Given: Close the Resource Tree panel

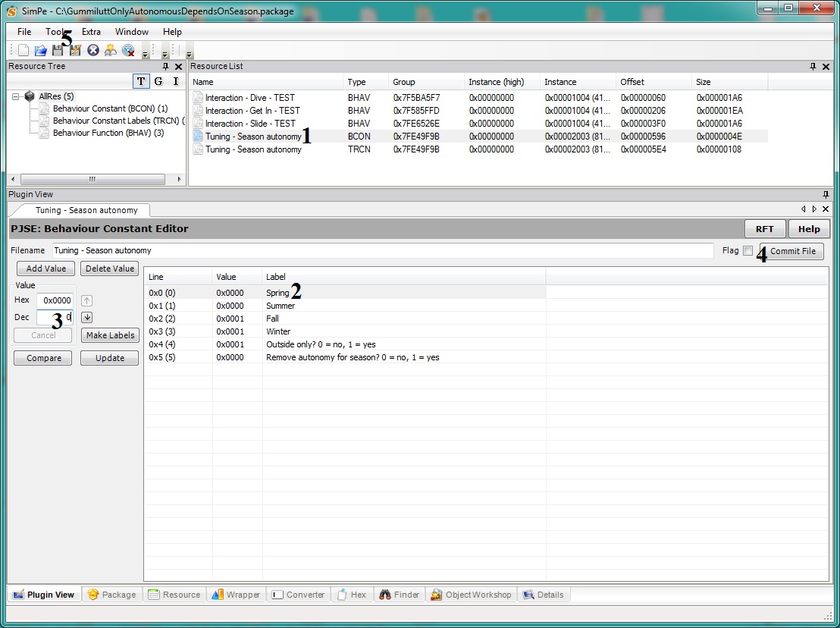Looking at the screenshot, I should coord(178,67).
